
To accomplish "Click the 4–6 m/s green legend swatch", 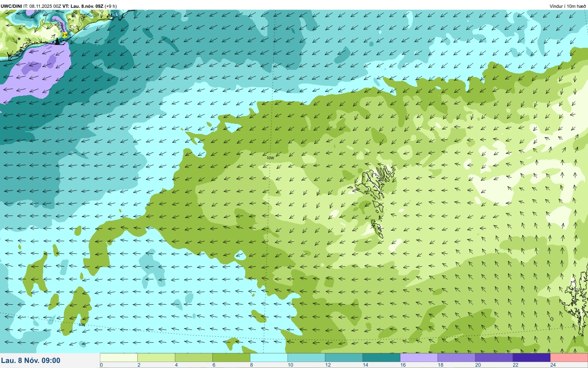I will [x=194, y=357].
